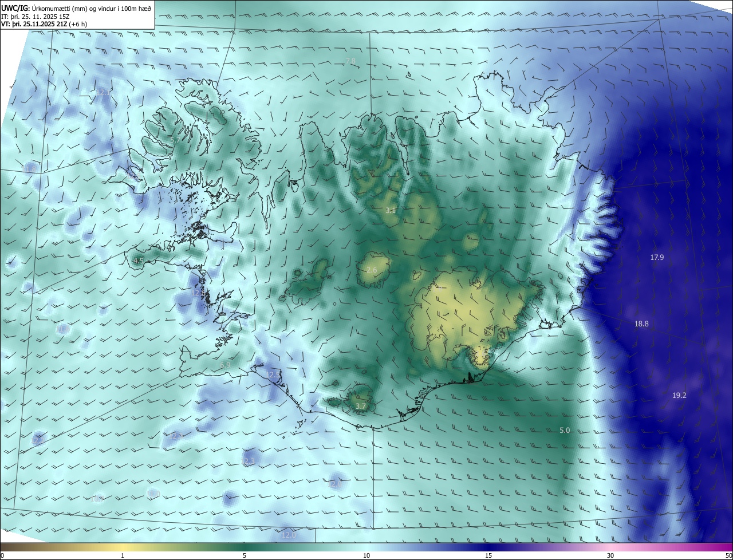Viewport: 733px width, 560px height.
Task: Click the 3.1 value in northern Iceland
Action: tap(391, 211)
